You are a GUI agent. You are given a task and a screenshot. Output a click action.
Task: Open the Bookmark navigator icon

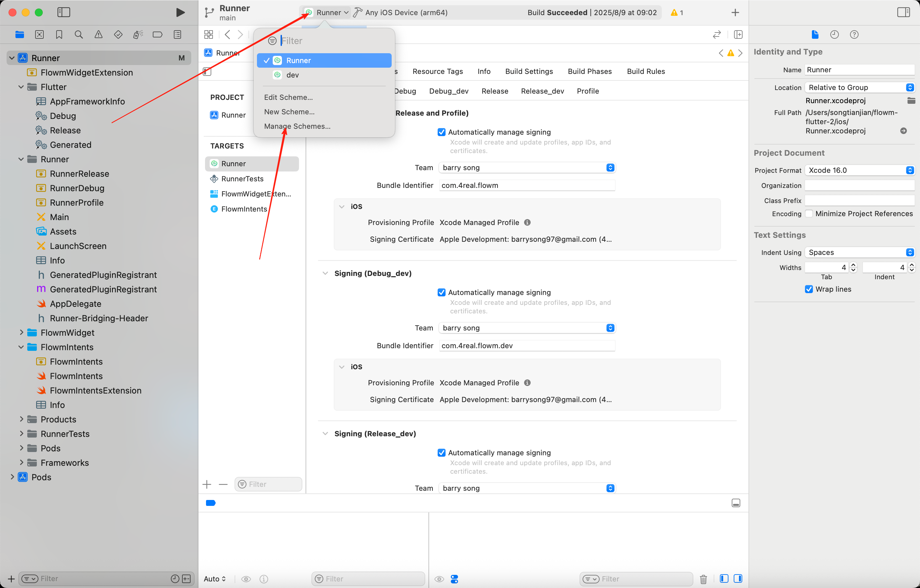pos(59,35)
